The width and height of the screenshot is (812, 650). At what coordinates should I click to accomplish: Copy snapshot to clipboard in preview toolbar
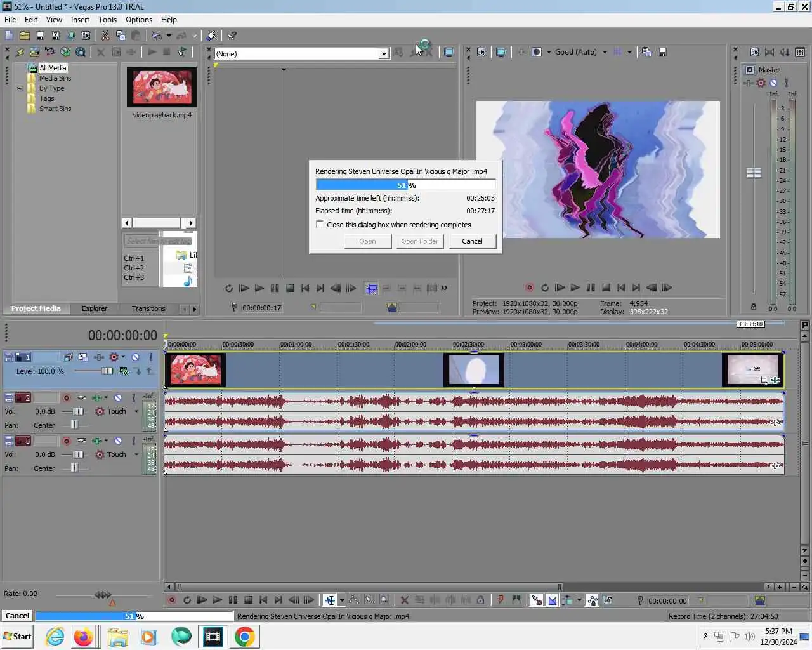pyautogui.click(x=646, y=52)
